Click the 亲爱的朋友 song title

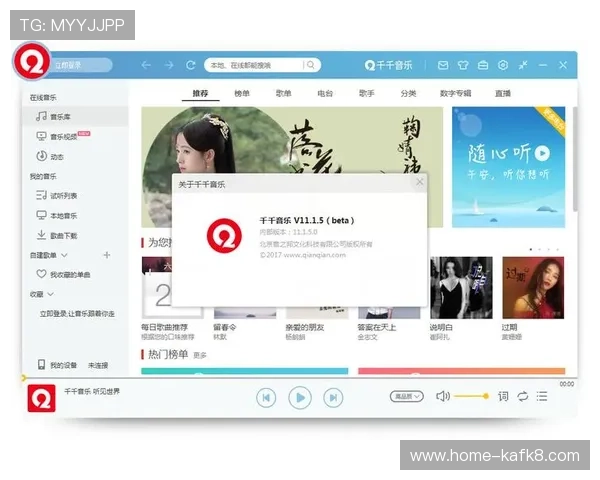[305, 327]
